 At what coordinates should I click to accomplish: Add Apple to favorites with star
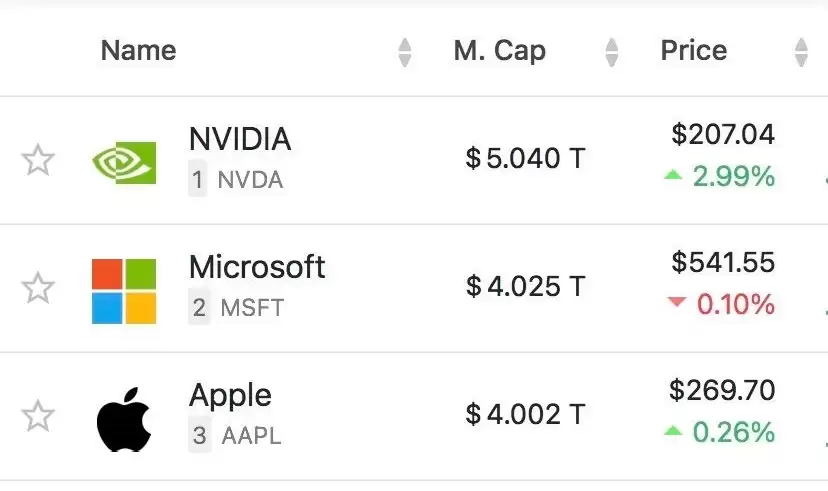click(38, 416)
